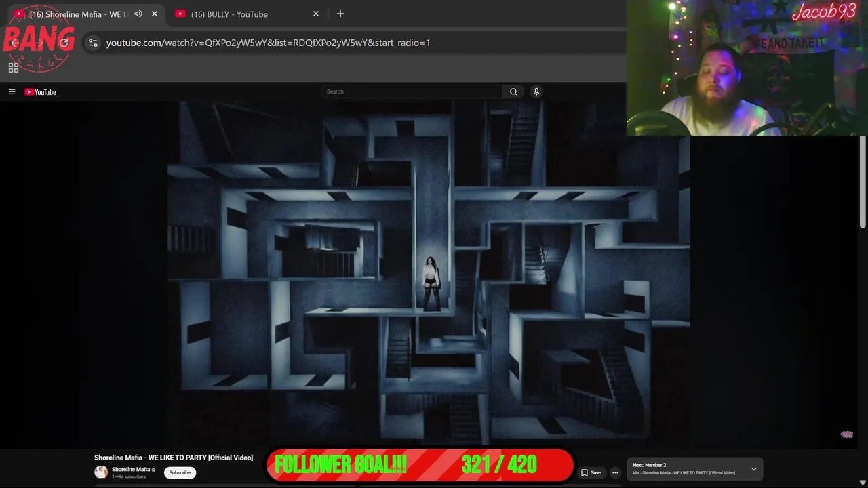868x488 pixels.
Task: Click the 1.44M subscribers text
Action: tap(129, 476)
